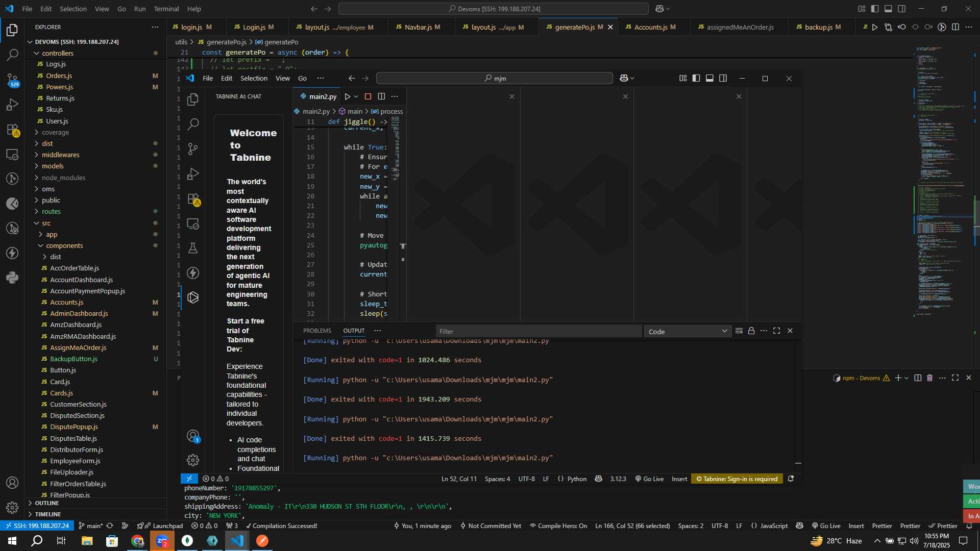This screenshot has height=551, width=980.
Task: Open Run and Debug in the Devoms activity bar
Action: tap(12, 105)
